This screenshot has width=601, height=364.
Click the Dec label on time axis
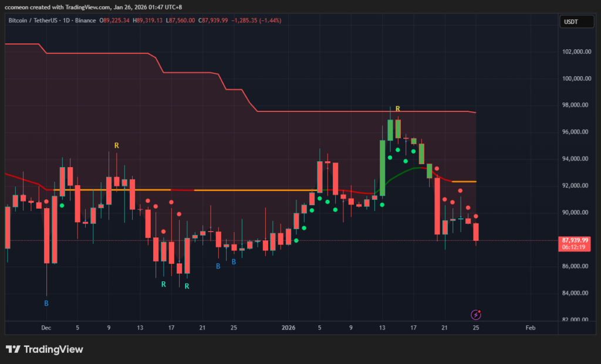tap(46, 328)
